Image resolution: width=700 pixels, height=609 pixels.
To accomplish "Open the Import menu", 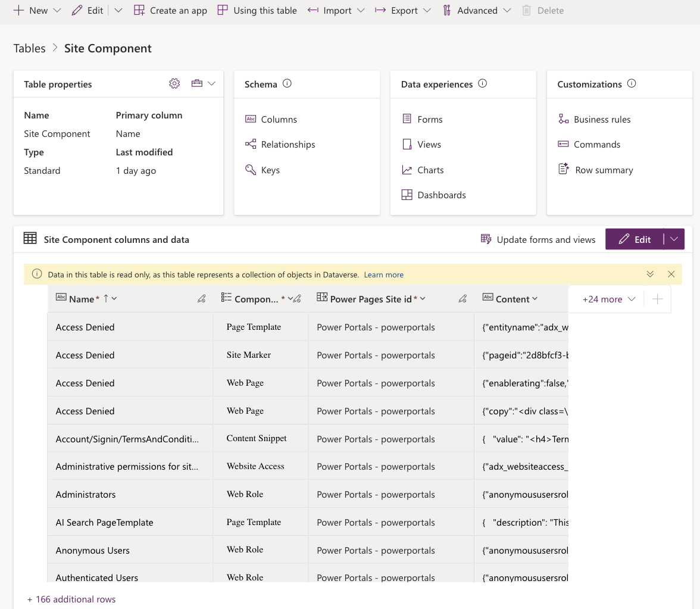I will tap(336, 10).
